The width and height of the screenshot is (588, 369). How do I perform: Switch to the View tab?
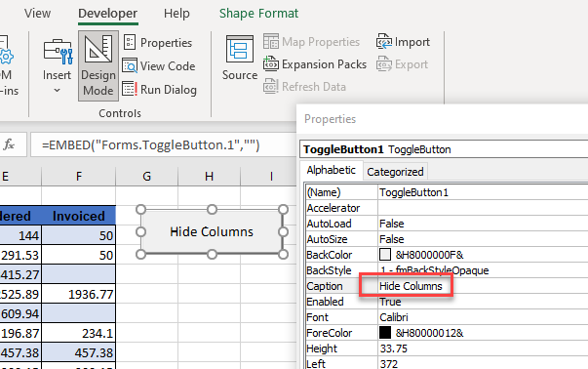37,13
